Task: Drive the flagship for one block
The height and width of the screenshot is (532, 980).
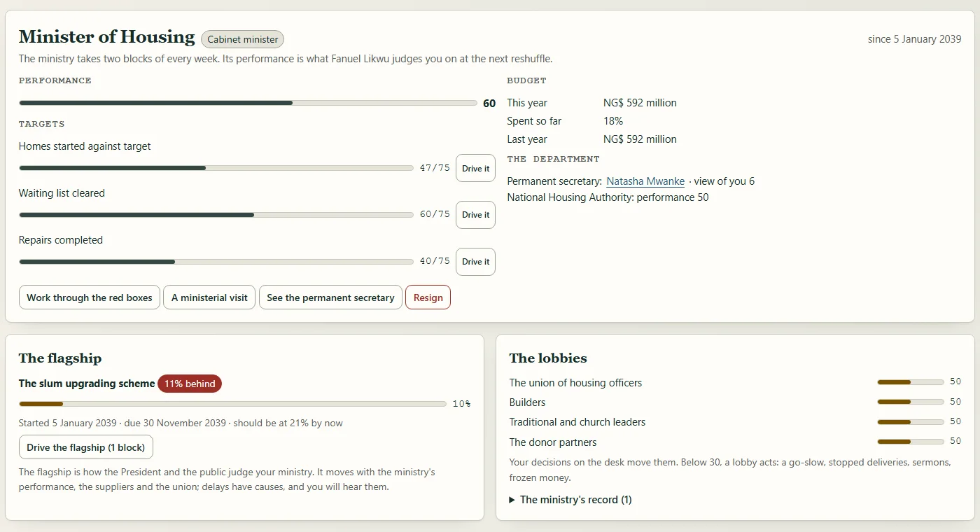Action: (x=85, y=447)
